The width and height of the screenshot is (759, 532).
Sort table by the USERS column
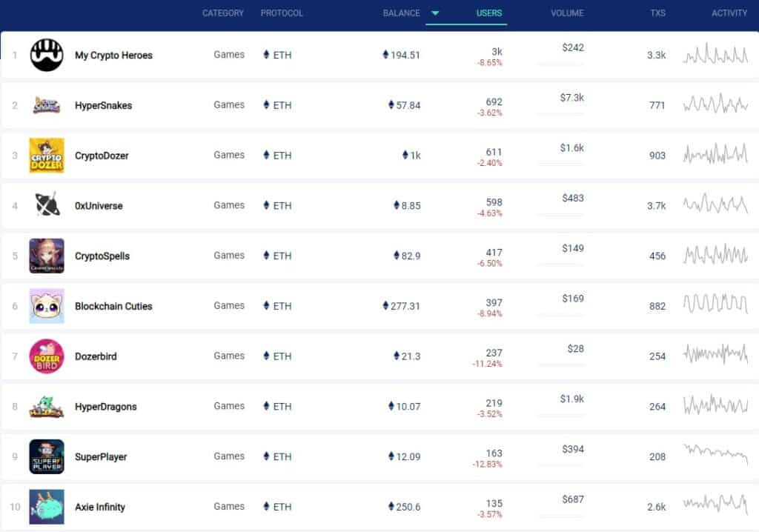point(489,13)
